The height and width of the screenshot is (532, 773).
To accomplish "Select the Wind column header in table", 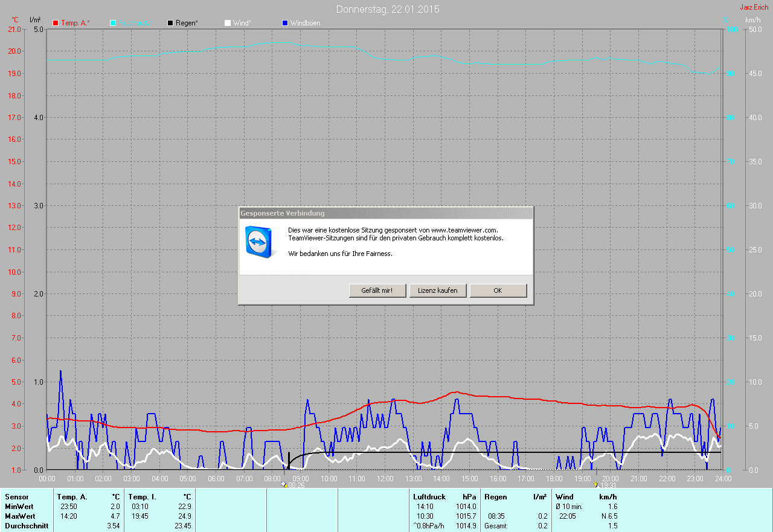I will (565, 497).
